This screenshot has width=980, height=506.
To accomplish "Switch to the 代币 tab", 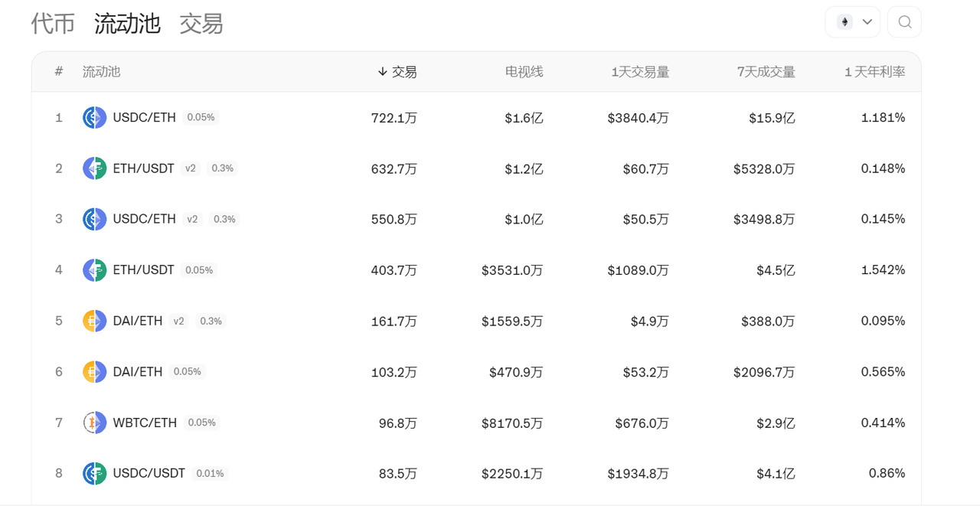I will point(53,24).
